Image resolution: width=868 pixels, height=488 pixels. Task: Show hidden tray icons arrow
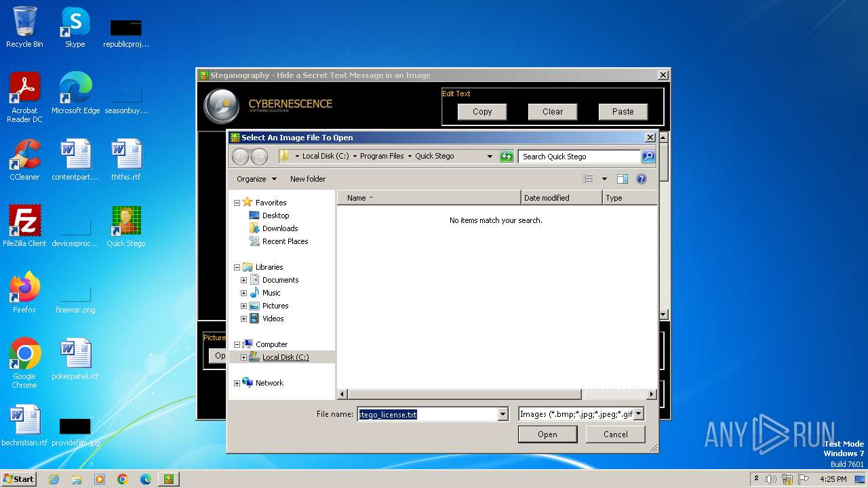[756, 479]
